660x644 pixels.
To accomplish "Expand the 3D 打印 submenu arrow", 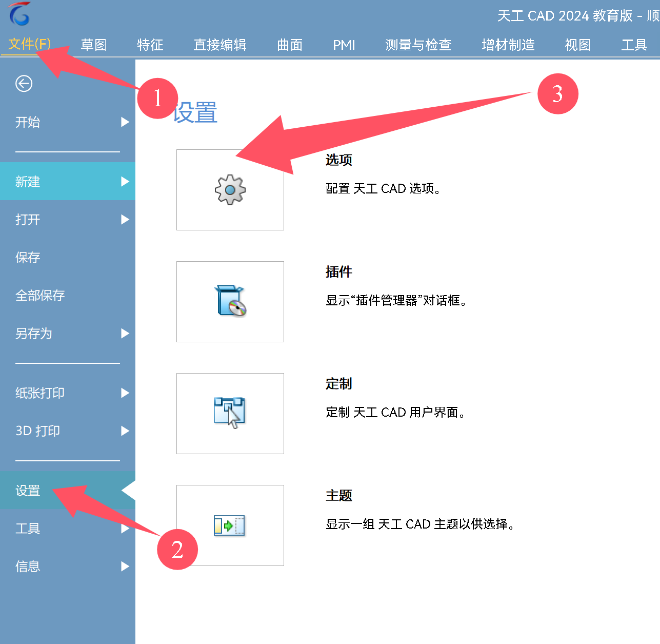I will point(125,431).
